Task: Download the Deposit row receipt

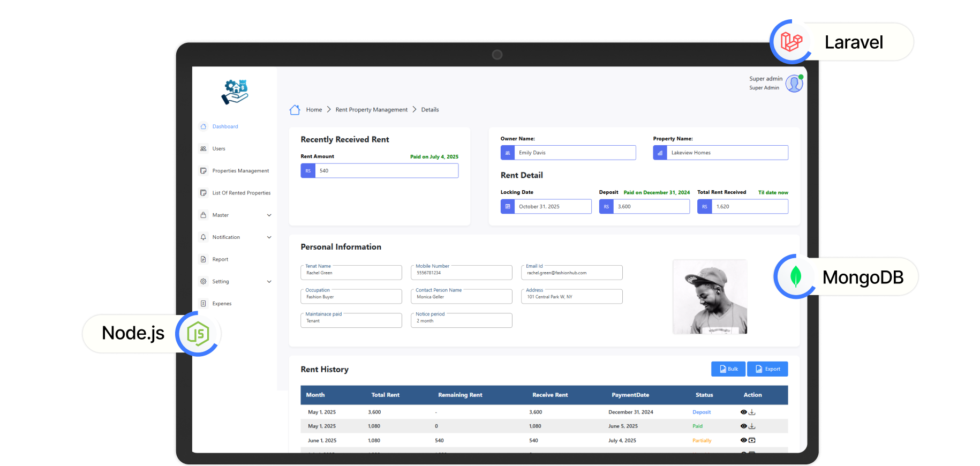Action: 752,412
